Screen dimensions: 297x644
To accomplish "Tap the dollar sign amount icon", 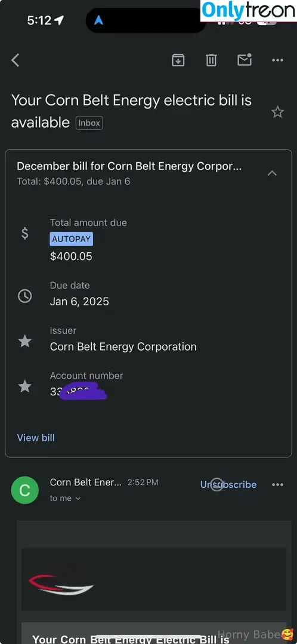I will click(25, 233).
